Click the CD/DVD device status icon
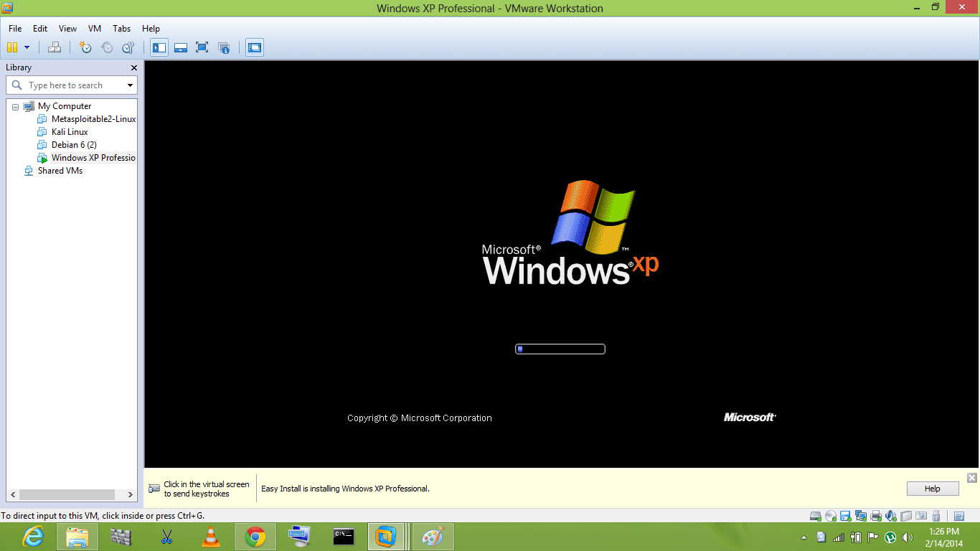The image size is (980, 551). [831, 516]
